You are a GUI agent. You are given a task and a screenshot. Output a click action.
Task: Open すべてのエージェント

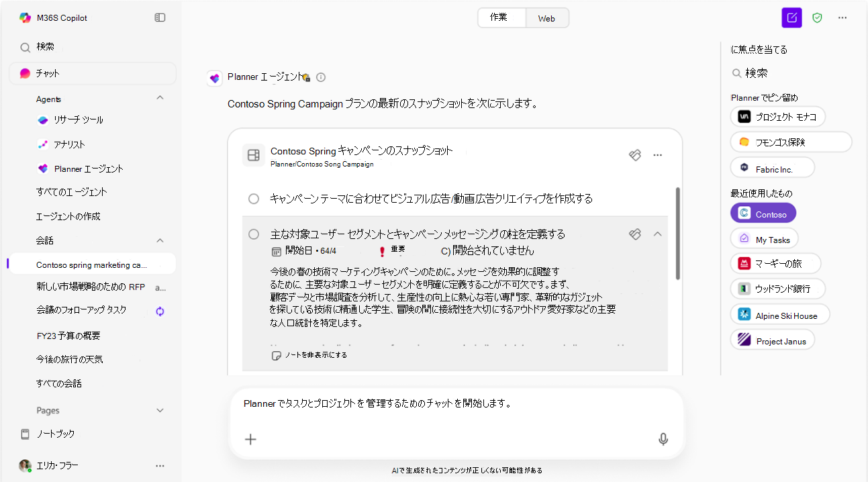[x=72, y=192]
